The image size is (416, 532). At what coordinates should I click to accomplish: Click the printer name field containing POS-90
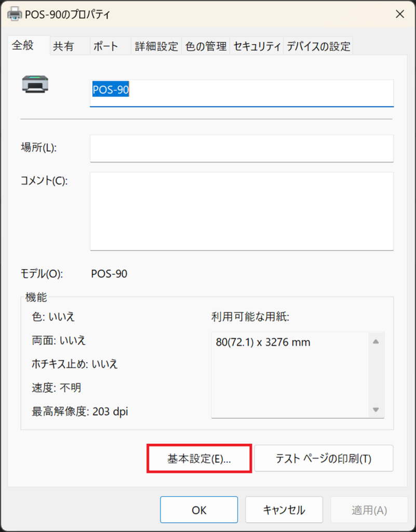click(x=241, y=92)
